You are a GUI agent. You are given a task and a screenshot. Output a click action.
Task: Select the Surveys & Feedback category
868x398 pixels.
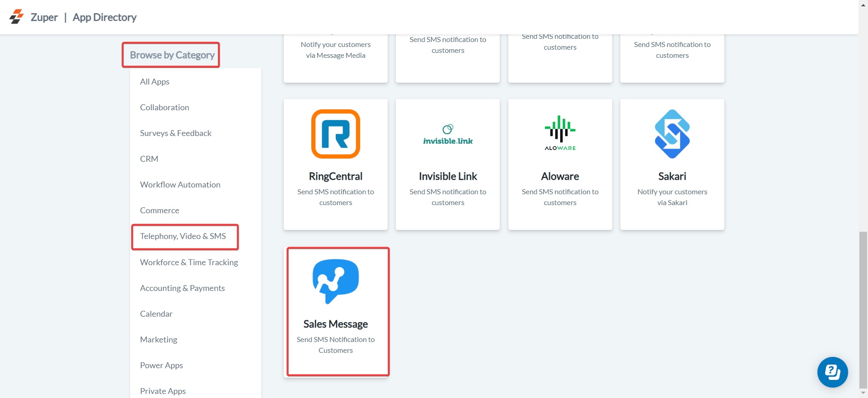click(176, 133)
